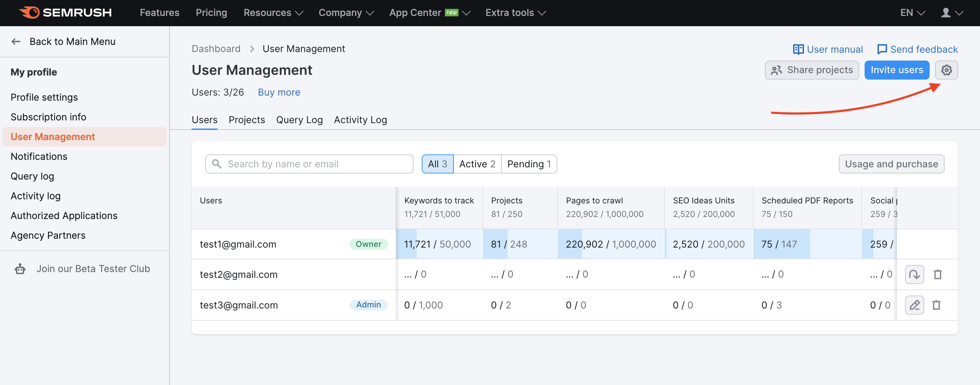This screenshot has height=385, width=980.
Task: Click the edit icon for test3@gmail.com
Action: tap(914, 305)
